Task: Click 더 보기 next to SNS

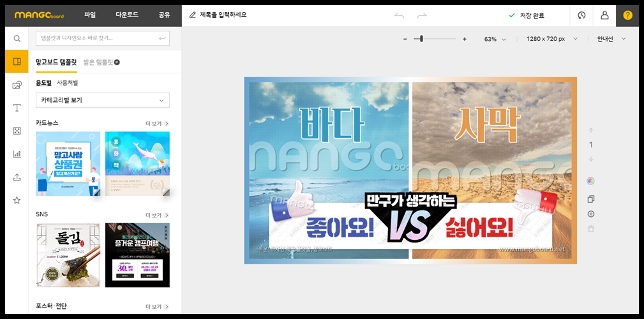Action: tap(157, 215)
